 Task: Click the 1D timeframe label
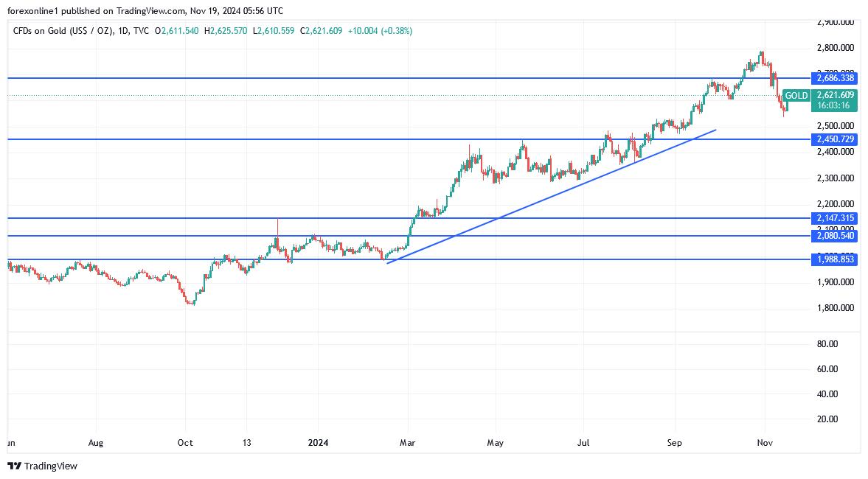coord(123,31)
